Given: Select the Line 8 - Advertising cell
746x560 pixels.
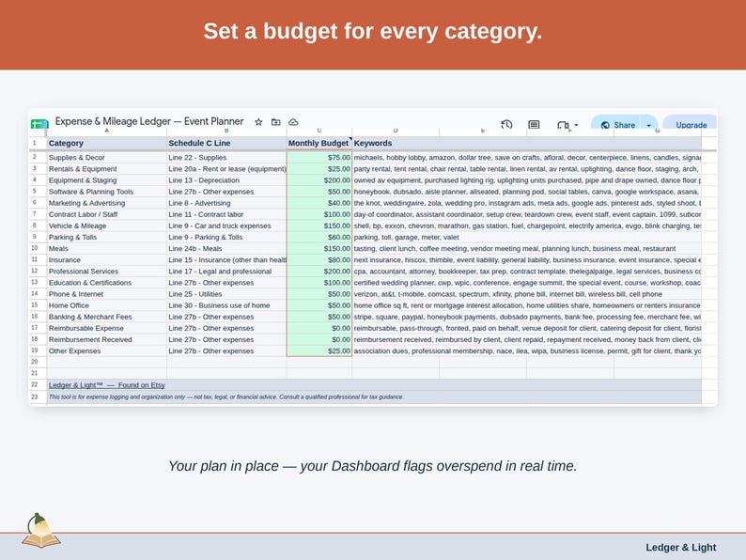Looking at the screenshot, I should pos(226,203).
